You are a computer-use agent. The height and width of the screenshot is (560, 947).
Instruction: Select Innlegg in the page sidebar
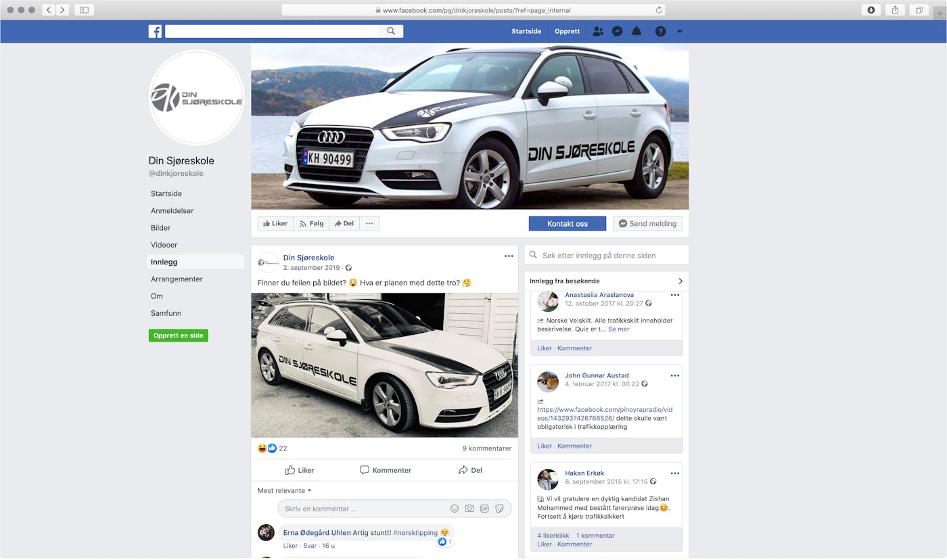tap(195, 262)
